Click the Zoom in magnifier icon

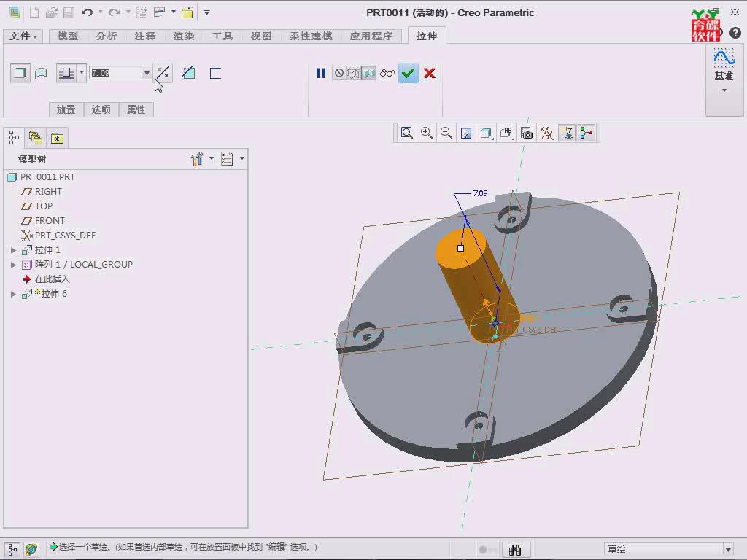click(427, 133)
